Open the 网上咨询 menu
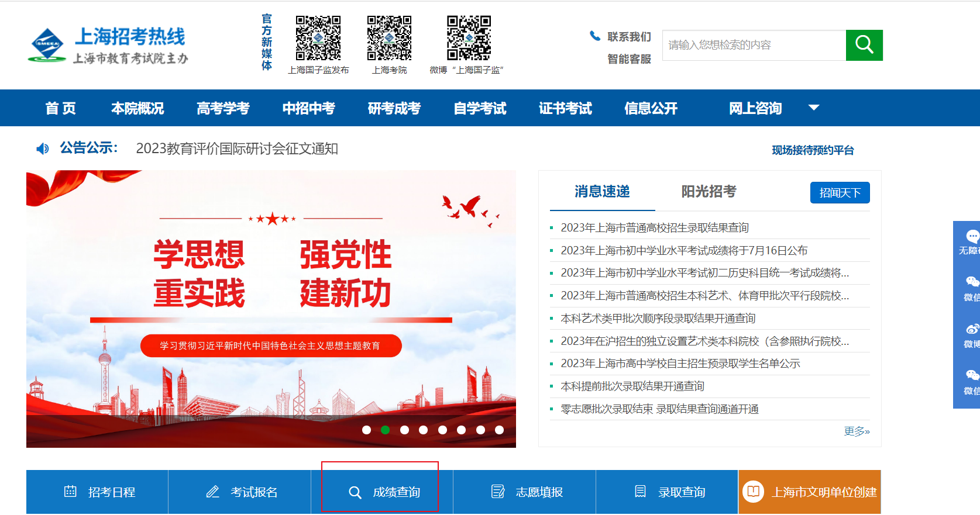Screen dimensions: 980x515 (x=755, y=108)
